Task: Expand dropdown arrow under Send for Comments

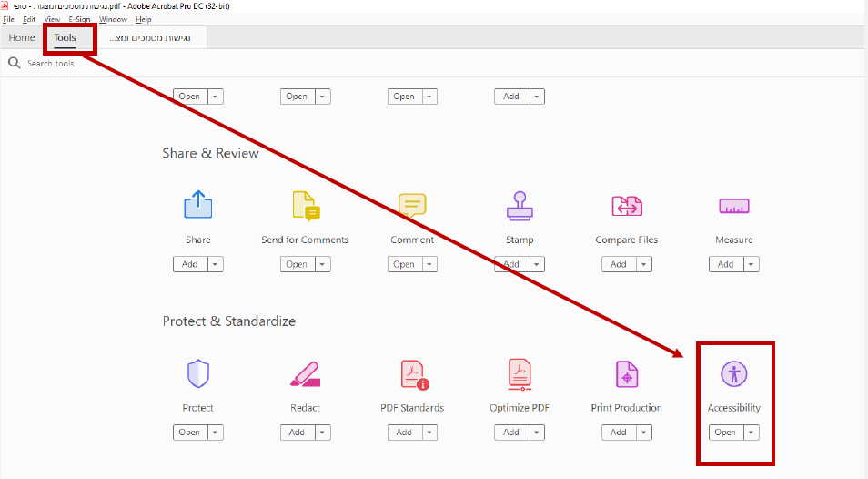Action: pos(323,264)
